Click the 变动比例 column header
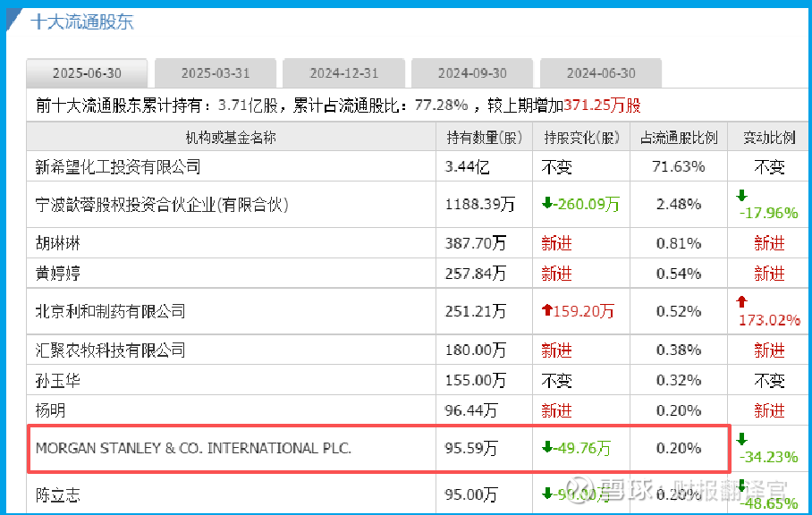Image resolution: width=812 pixels, height=515 pixels. pos(769,137)
